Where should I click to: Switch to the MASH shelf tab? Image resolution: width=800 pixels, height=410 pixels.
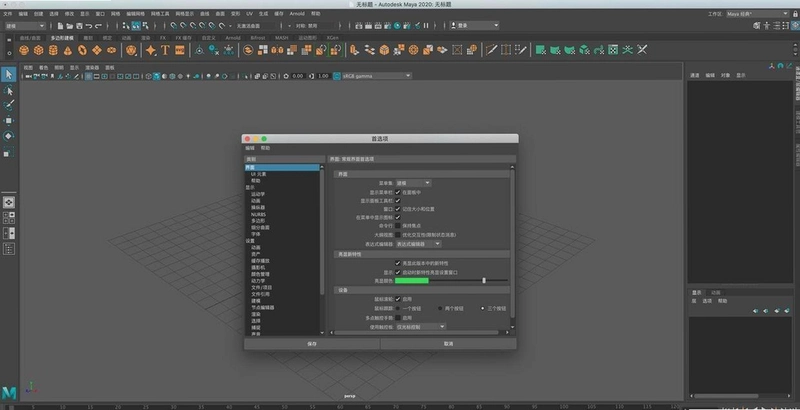282,38
